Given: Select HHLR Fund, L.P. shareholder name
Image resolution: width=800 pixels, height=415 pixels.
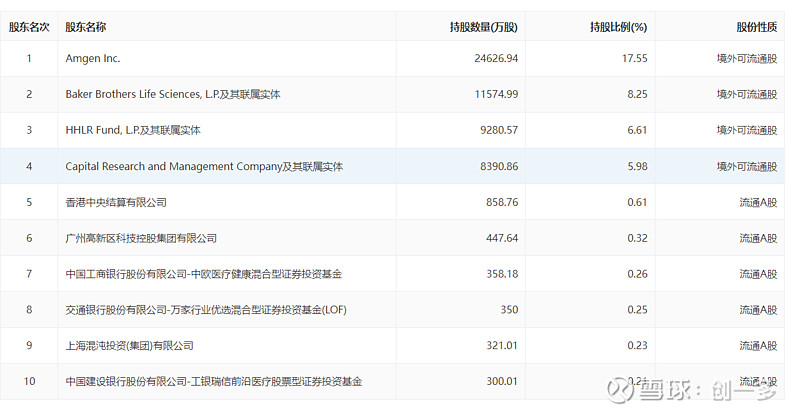Looking at the screenshot, I should [x=133, y=130].
